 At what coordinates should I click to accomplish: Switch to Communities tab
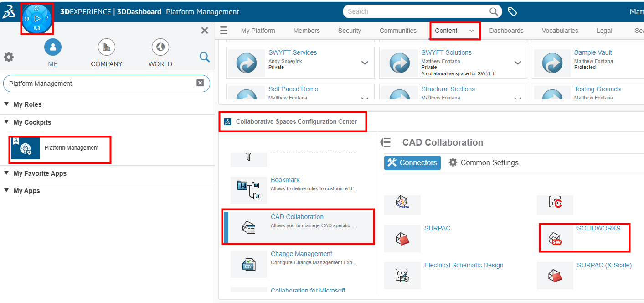[398, 31]
